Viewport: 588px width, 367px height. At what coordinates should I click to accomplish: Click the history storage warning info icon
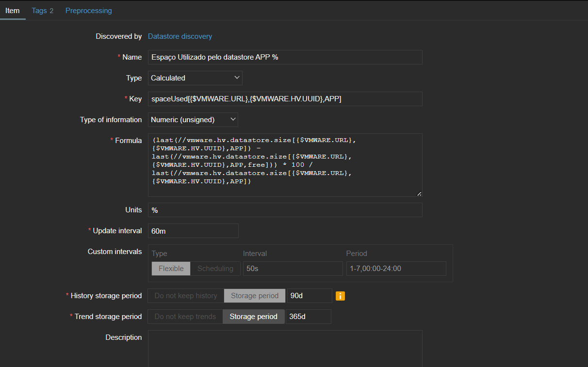(340, 296)
